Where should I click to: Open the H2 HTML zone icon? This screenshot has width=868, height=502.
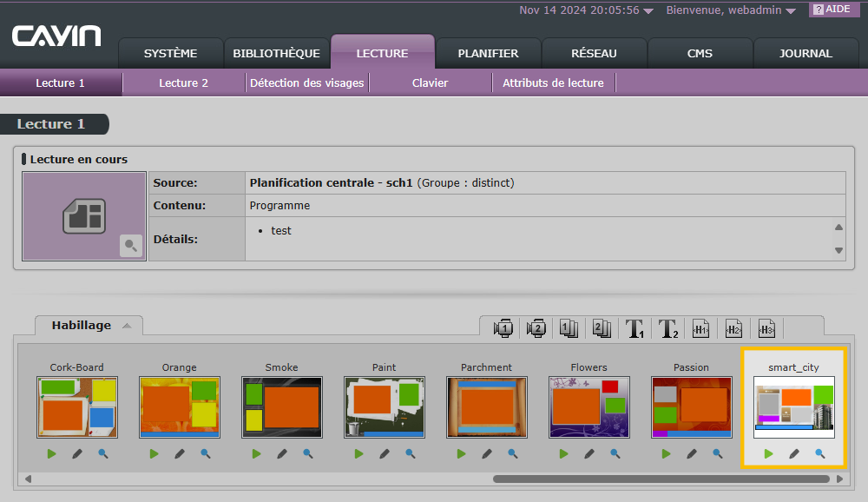[733, 328]
